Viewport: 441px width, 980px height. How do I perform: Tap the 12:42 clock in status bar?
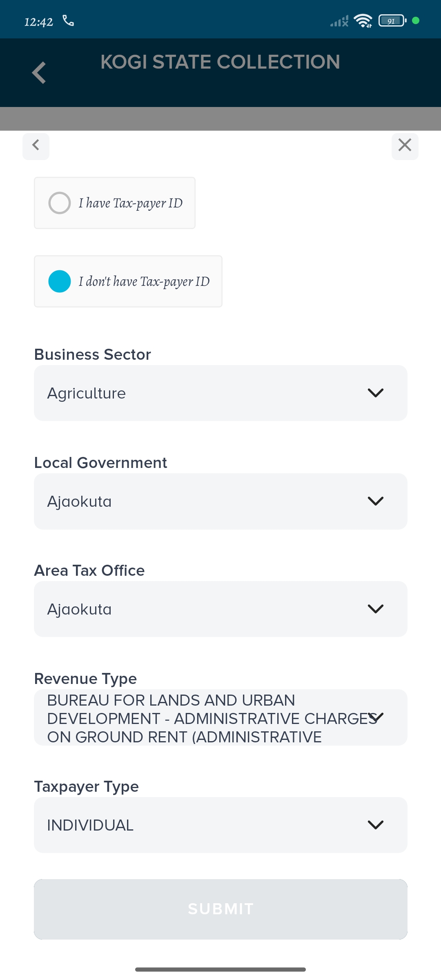(x=39, y=22)
